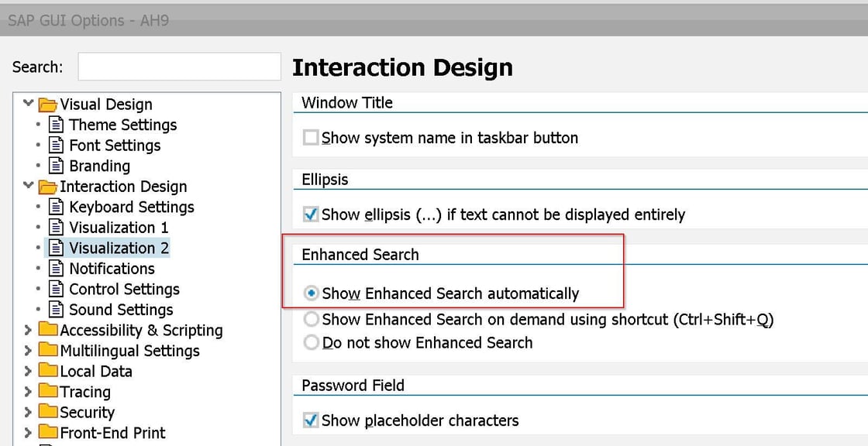The height and width of the screenshot is (446, 868).
Task: Click the Sound Settings document icon
Action: (57, 310)
